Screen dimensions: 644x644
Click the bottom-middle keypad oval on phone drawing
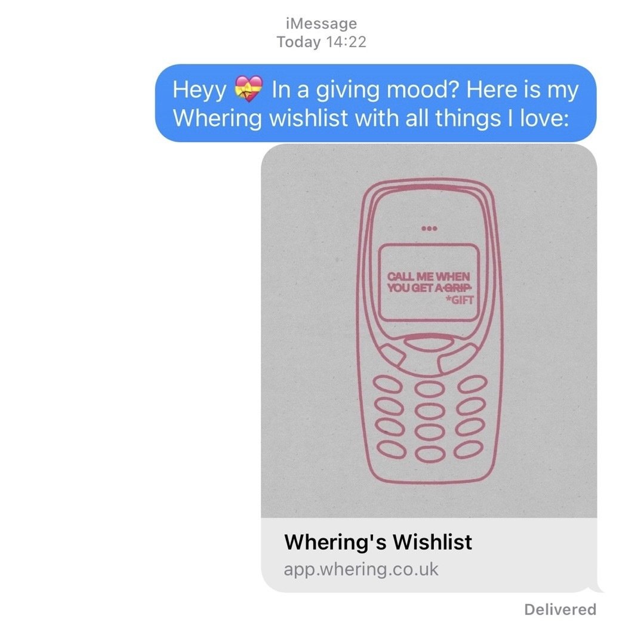[x=430, y=454]
